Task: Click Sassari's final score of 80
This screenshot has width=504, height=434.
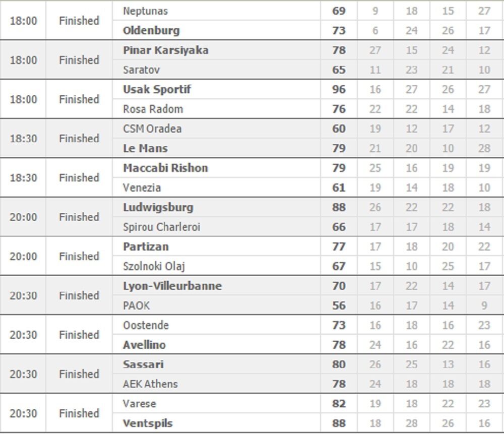Action: click(339, 364)
